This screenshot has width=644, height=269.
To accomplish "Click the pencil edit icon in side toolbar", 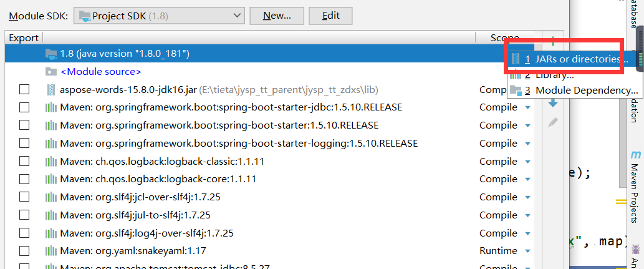I will coord(553,122).
